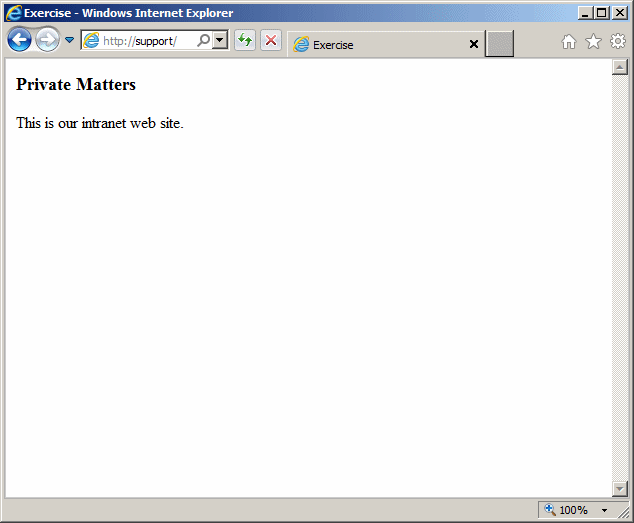This screenshot has width=634, height=523.
Task: Go to the Home page icon
Action: click(x=568, y=41)
